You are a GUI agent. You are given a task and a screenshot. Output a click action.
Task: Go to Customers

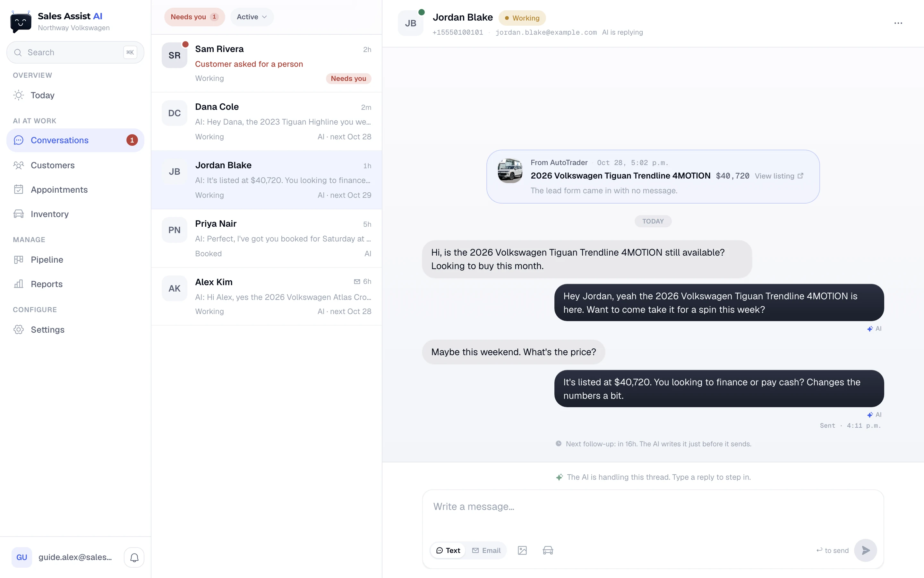75,165
